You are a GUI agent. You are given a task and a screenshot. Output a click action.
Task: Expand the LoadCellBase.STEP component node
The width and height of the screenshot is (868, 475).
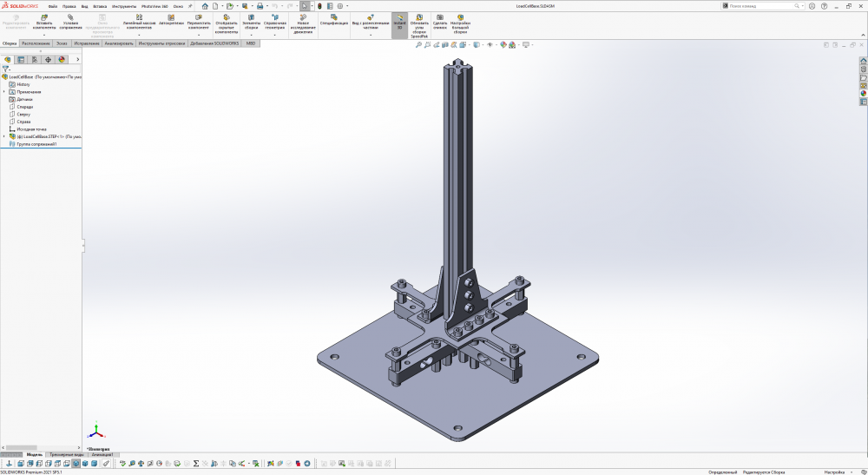point(4,136)
